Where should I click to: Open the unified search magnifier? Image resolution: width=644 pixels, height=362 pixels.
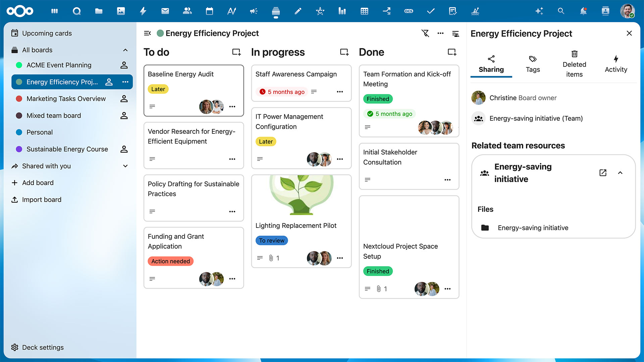pos(561,11)
